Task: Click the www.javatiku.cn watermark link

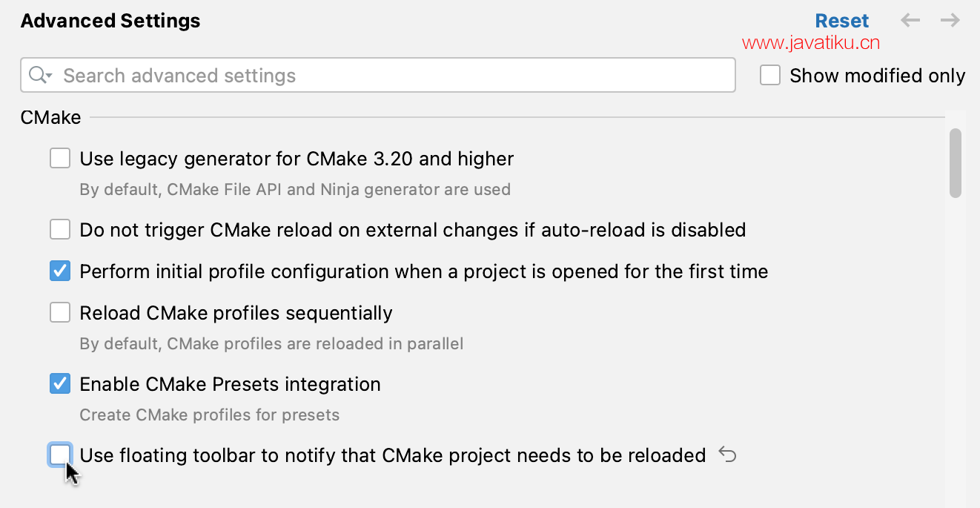Action: (x=811, y=43)
